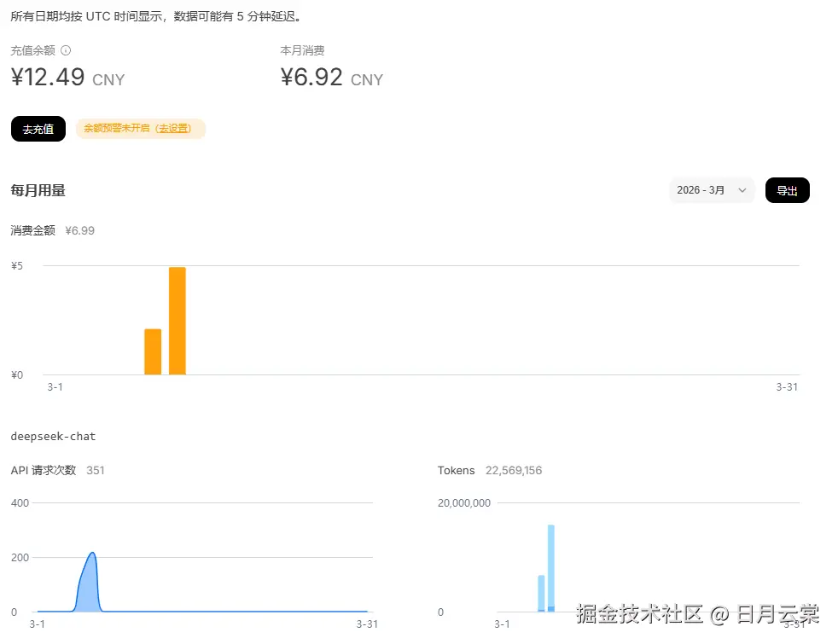This screenshot has width=838, height=644.
Task: Select the ¥6.92 monthly spending amount
Action: pos(311,77)
